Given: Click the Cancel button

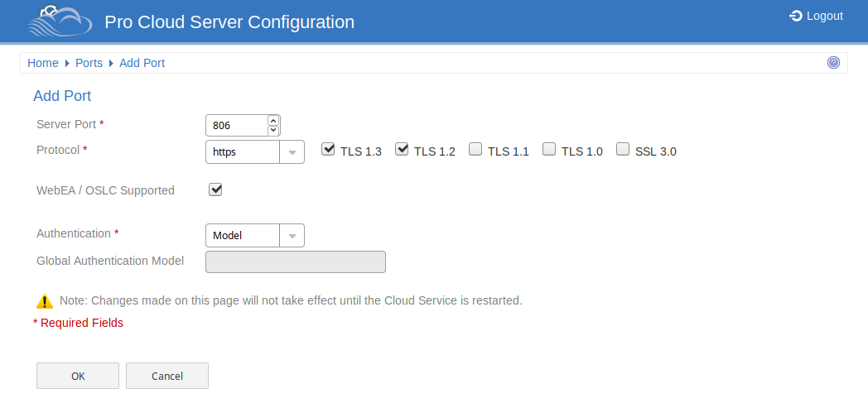Looking at the screenshot, I should pyautogui.click(x=167, y=376).
